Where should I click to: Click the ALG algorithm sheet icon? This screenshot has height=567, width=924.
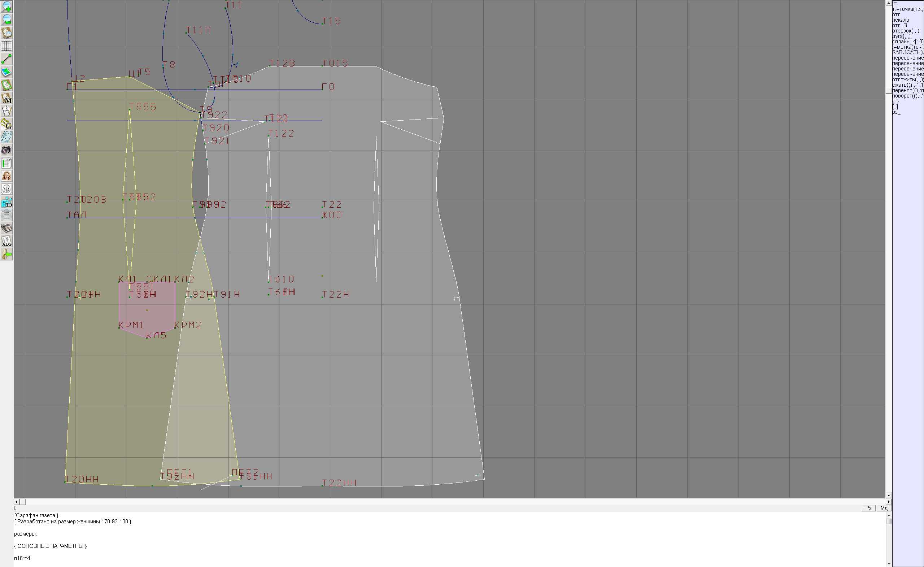(x=6, y=241)
